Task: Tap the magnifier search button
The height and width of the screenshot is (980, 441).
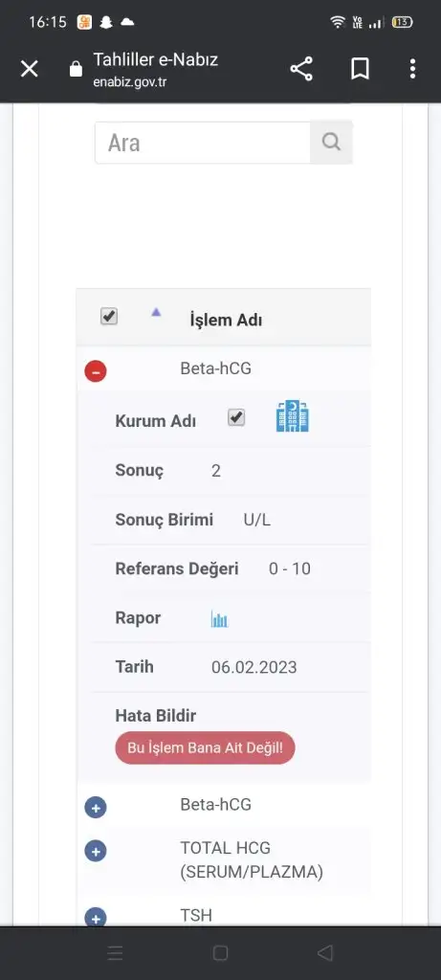Action: (331, 143)
